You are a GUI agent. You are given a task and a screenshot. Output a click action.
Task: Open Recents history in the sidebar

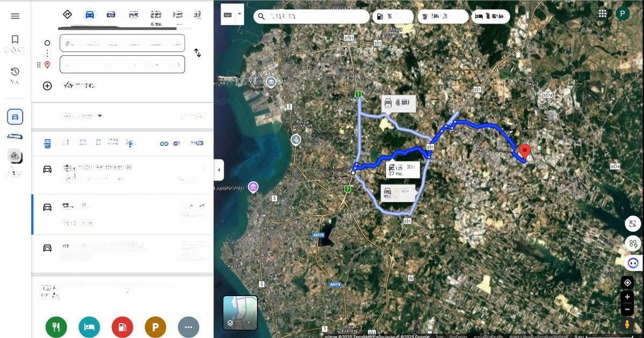coord(15,72)
